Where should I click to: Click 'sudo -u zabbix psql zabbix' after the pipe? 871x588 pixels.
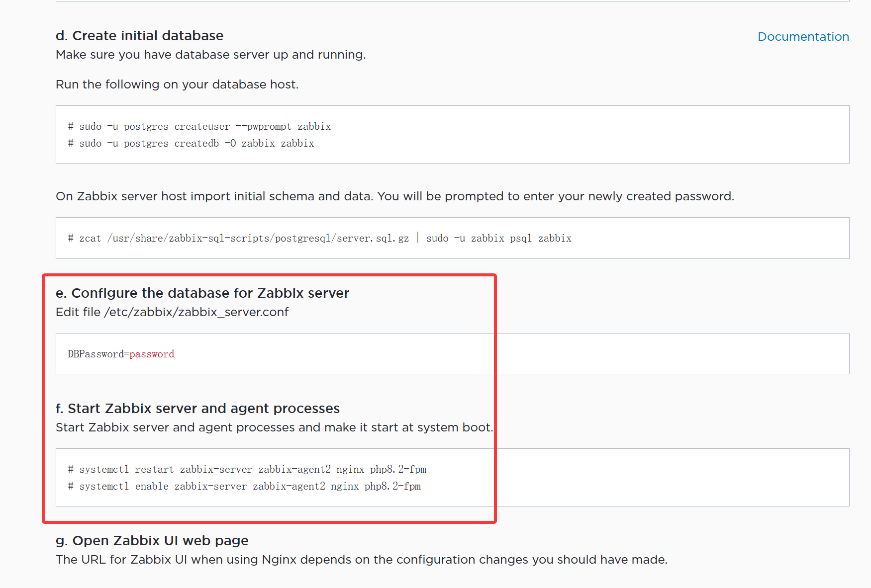pyautogui.click(x=498, y=239)
